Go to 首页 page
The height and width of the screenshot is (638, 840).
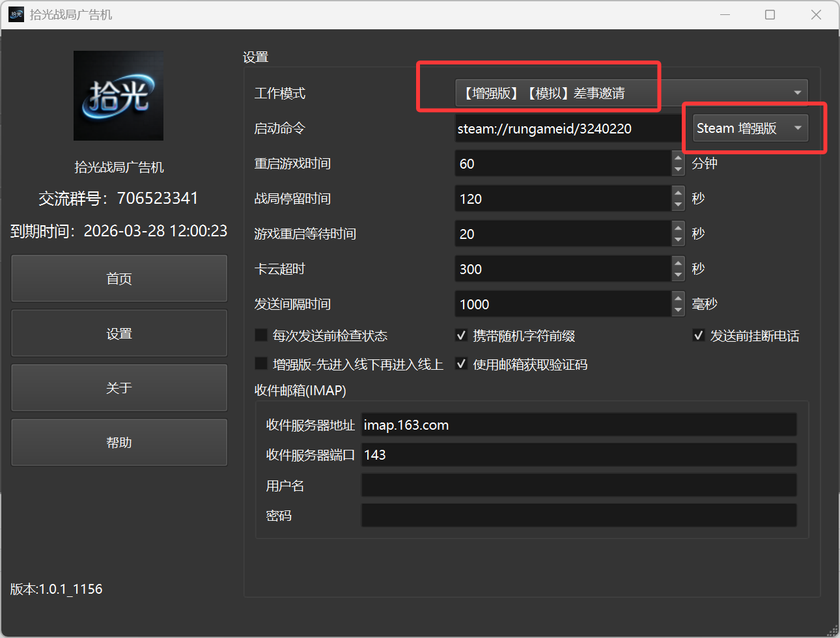[119, 279]
